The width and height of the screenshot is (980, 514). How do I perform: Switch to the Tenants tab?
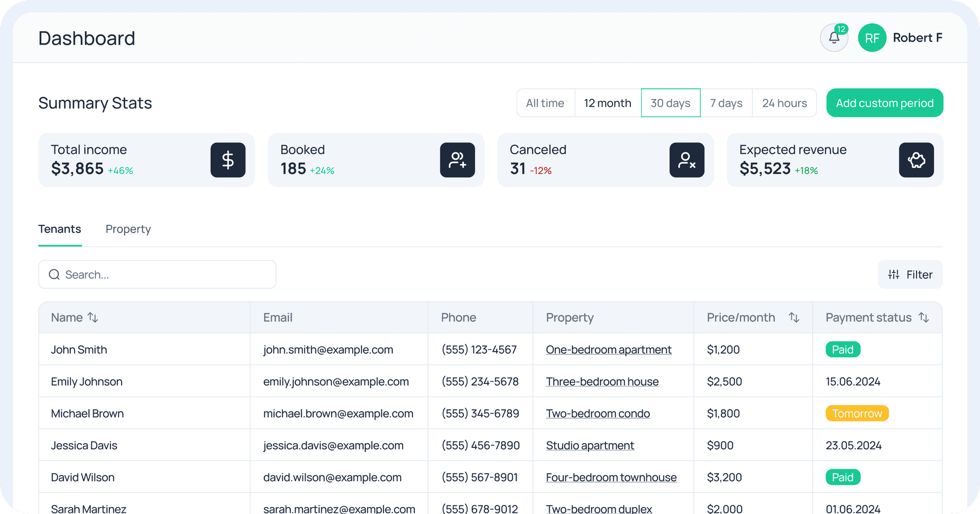(x=60, y=229)
